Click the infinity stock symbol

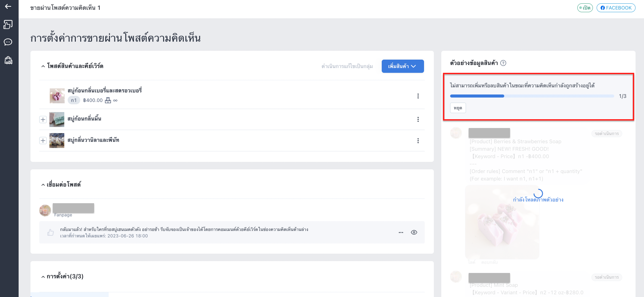tap(115, 100)
